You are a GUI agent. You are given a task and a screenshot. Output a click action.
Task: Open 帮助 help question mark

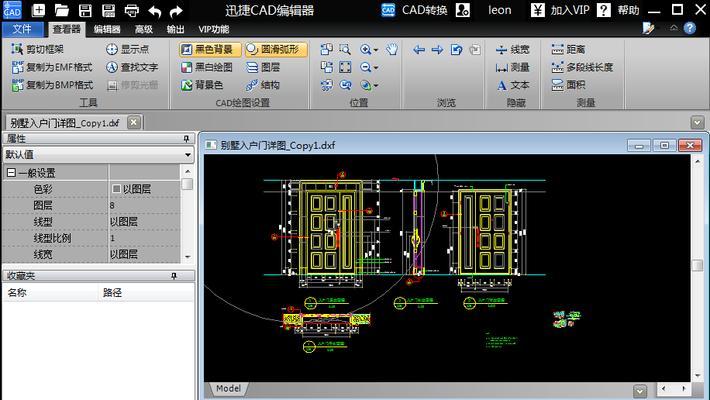click(603, 10)
